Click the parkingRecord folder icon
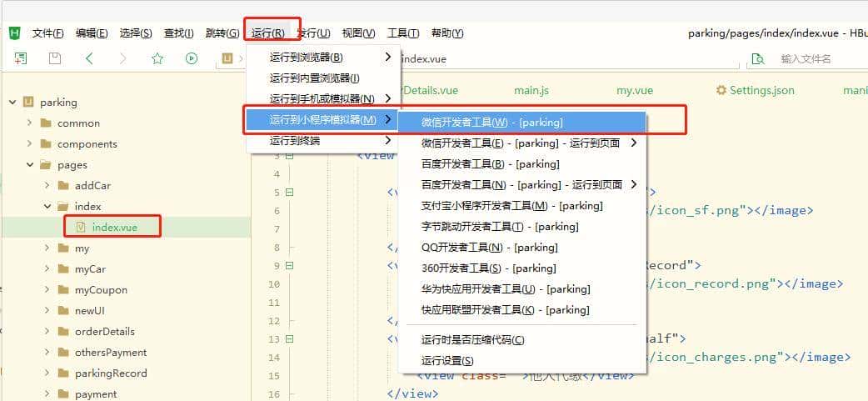This screenshot has width=868, height=401. click(63, 373)
